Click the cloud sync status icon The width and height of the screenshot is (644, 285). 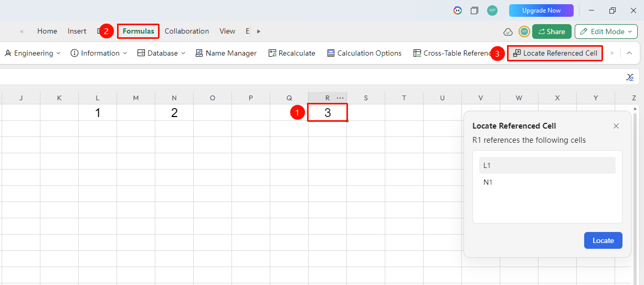508,31
